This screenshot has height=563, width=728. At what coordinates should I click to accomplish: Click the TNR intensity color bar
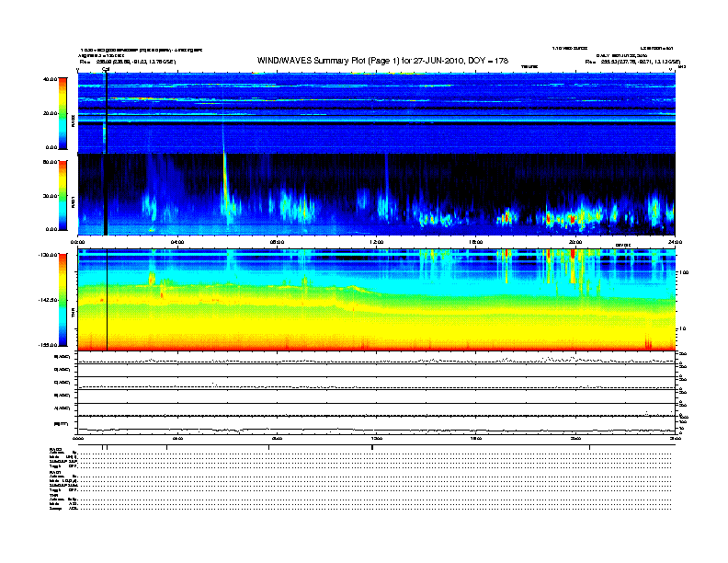pos(63,300)
